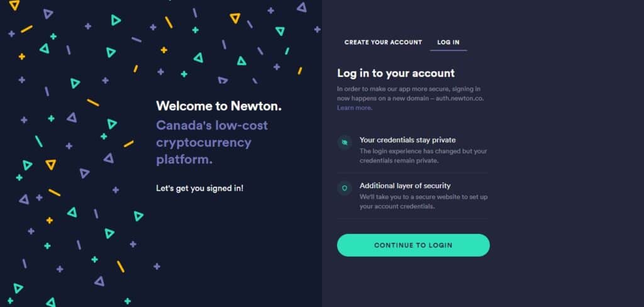The width and height of the screenshot is (644, 307).
Task: Click the crossed-out eye privacy icon
Action: (345, 142)
